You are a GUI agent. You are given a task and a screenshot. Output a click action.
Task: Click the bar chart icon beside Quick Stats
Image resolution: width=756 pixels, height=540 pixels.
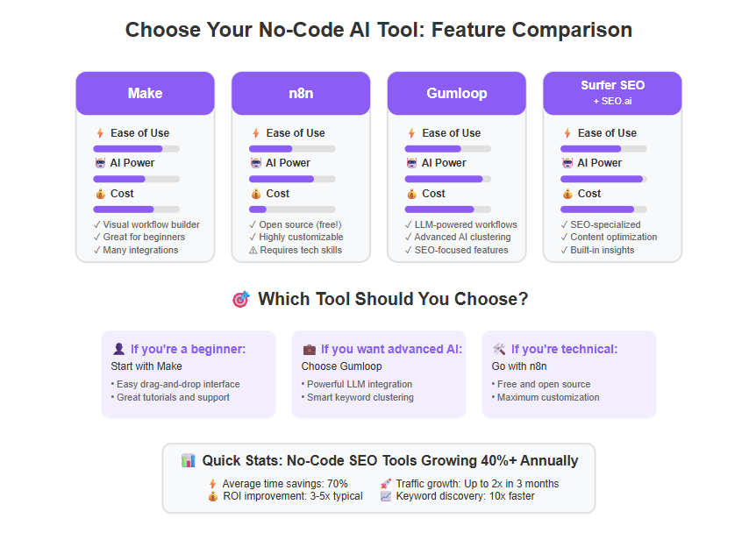point(188,460)
